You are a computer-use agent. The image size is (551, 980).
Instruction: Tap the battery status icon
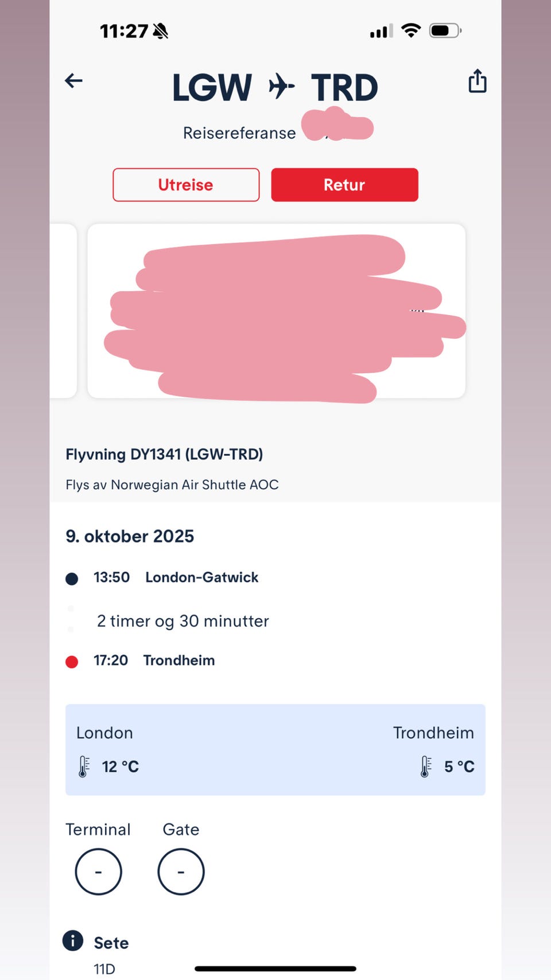point(445,30)
